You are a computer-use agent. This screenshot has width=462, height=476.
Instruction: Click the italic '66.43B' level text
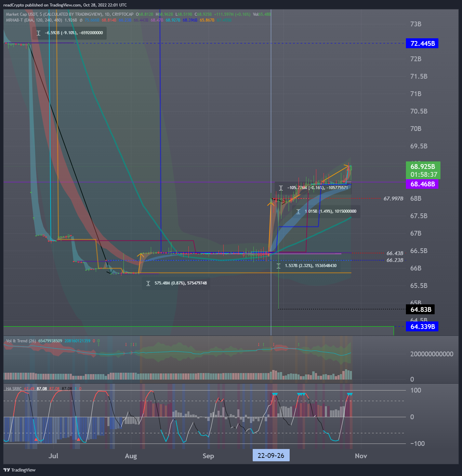tap(395, 253)
